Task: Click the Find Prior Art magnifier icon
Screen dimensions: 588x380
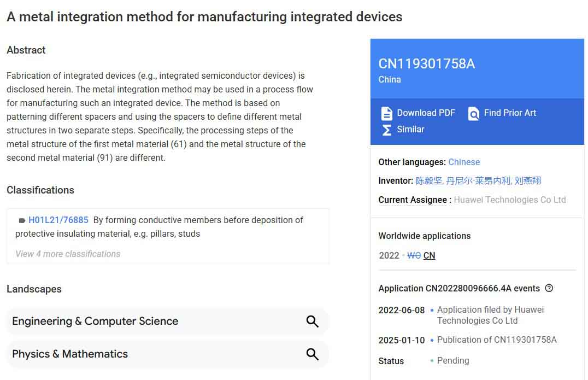Action: 473,113
